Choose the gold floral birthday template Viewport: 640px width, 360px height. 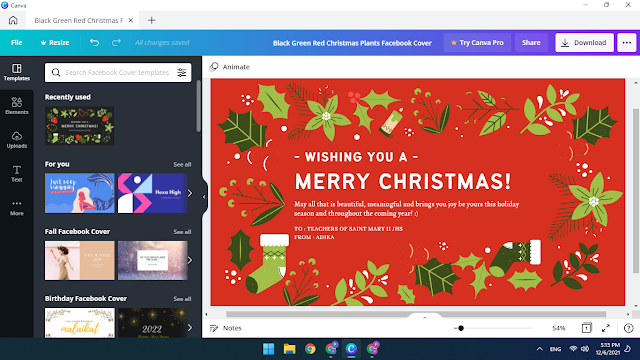click(x=80, y=323)
